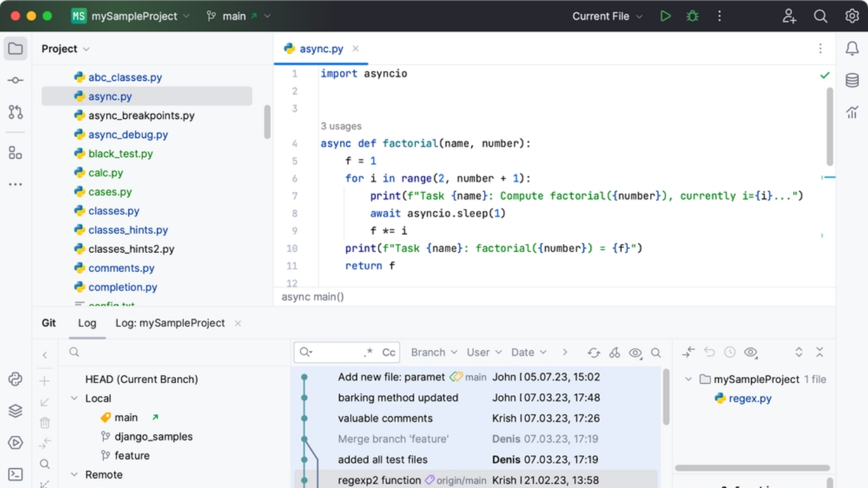Open the main branch menu in title bar
Viewport: 868px width, 488px height.
pyautogui.click(x=238, y=16)
